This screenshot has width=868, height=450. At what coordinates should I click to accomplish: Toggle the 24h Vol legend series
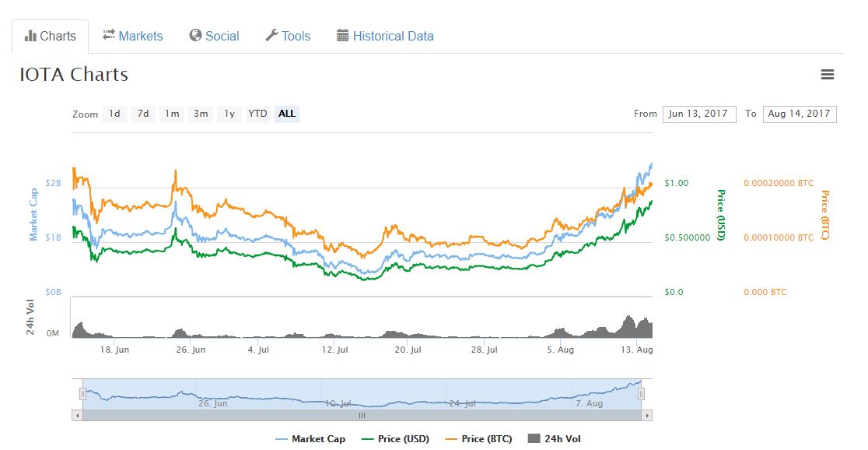pos(555,439)
